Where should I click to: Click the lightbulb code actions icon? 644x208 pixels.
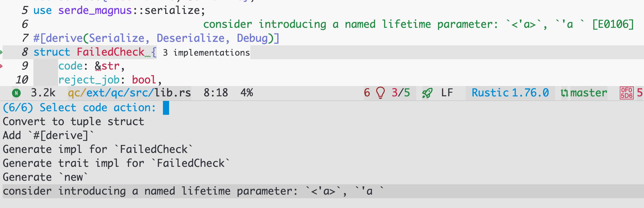pos(380,93)
